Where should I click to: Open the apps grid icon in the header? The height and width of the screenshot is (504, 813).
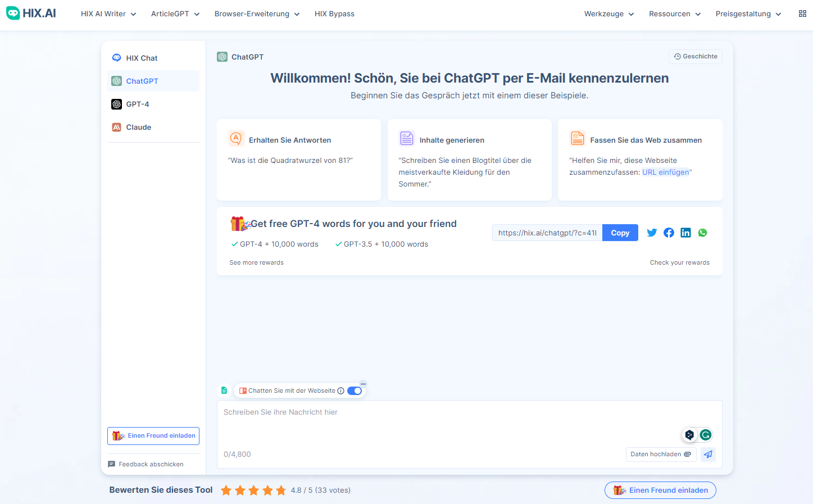click(802, 13)
